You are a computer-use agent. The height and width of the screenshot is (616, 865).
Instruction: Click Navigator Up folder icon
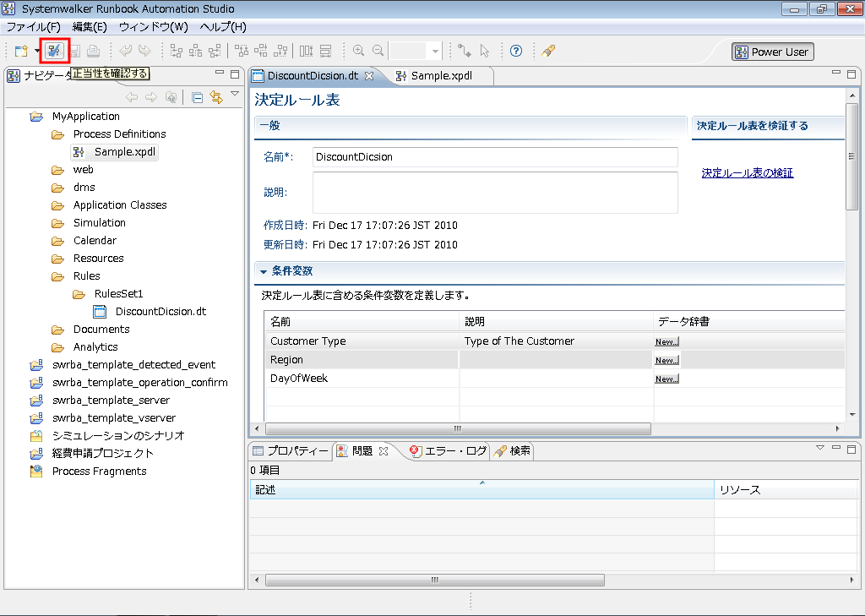pyautogui.click(x=171, y=98)
